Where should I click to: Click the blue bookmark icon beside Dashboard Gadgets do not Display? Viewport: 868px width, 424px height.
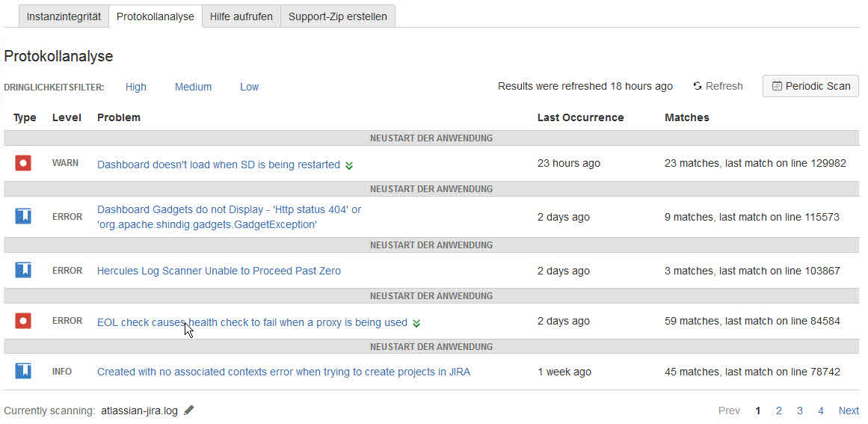[x=22, y=216]
